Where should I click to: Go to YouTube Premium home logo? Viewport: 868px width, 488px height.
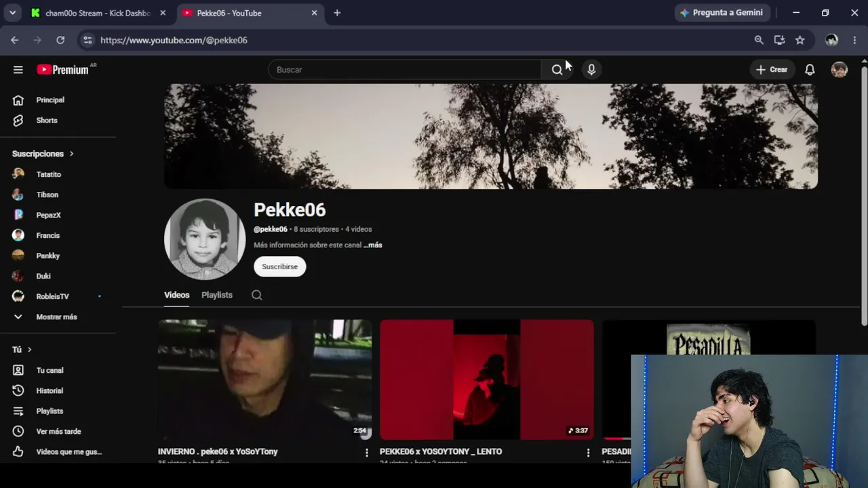62,70
